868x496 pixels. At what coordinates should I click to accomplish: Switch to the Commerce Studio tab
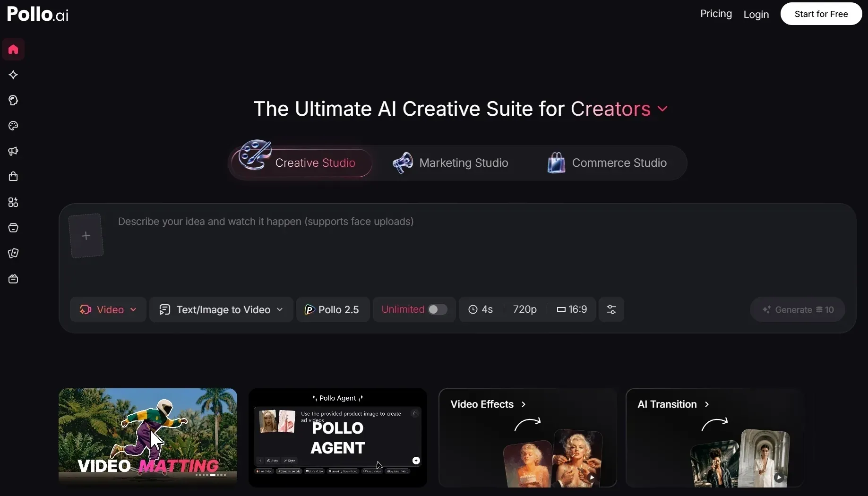click(x=607, y=163)
